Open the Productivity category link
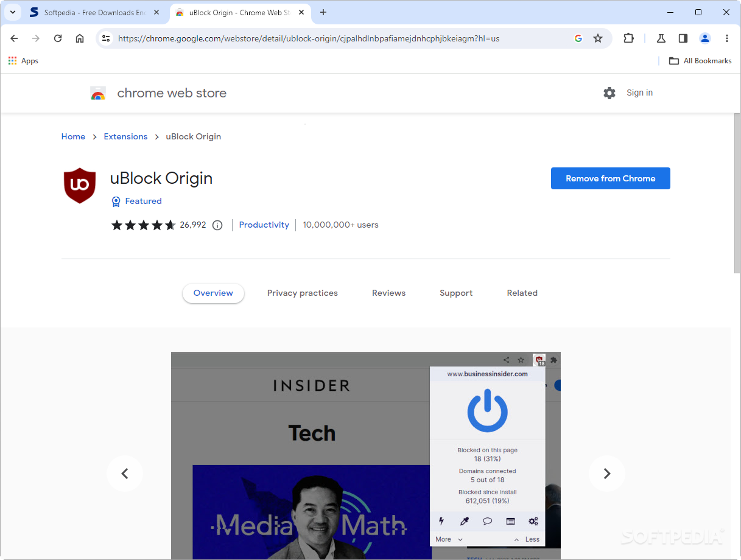Viewport: 741px width, 560px height. pyautogui.click(x=264, y=225)
